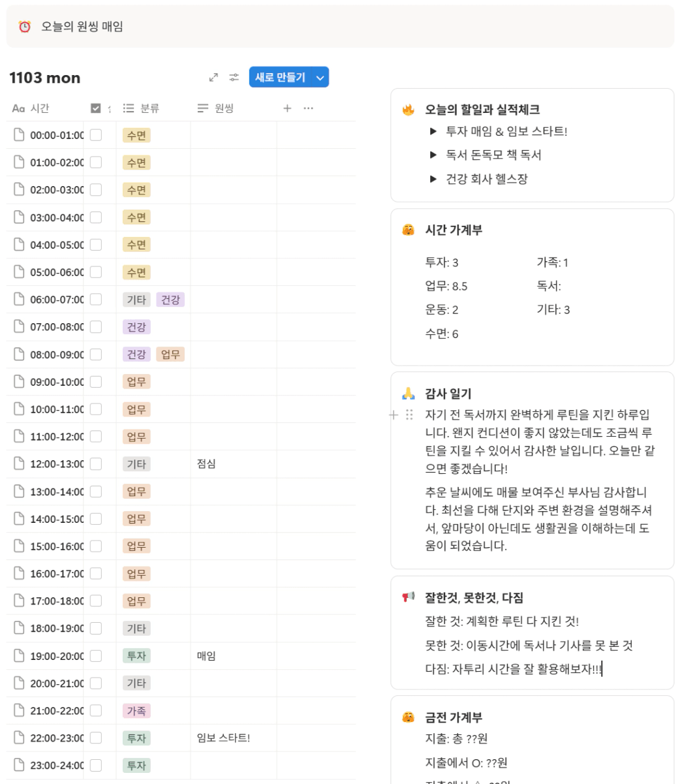Tick the checkbox for the 12:00-13:00 row
This screenshot has width=680, height=784.
[96, 464]
